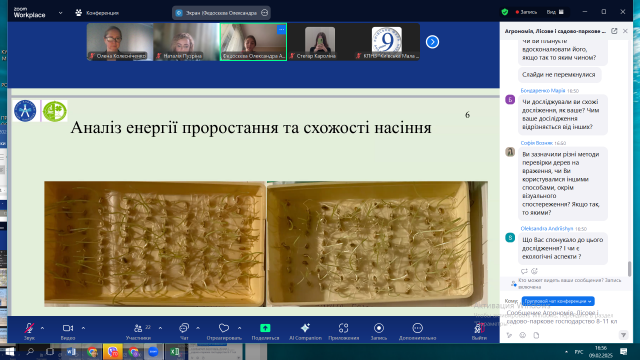Viewport: 640px width, 360px height.
Task: Pop out the chat window icon
Action: [x=614, y=31]
